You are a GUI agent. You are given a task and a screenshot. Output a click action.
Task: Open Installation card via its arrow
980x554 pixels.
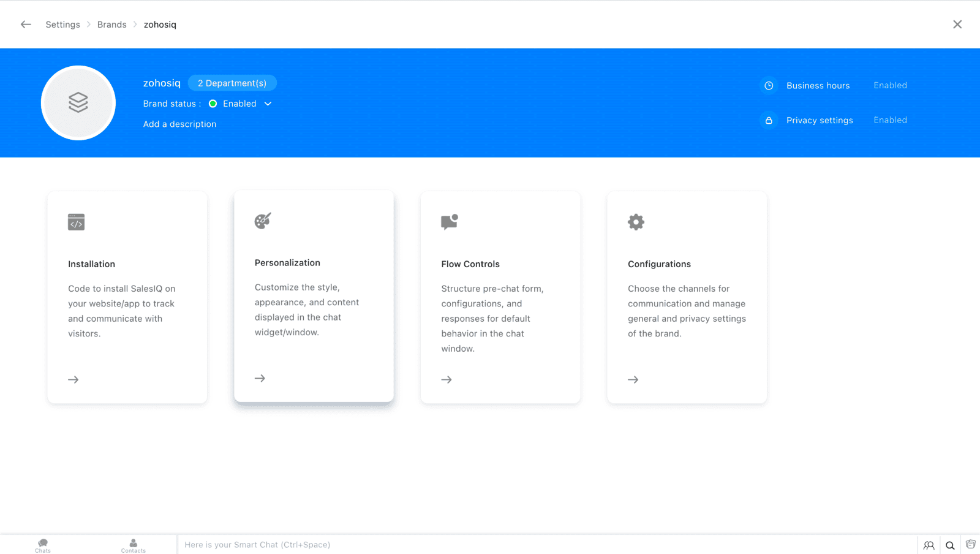pos(73,380)
